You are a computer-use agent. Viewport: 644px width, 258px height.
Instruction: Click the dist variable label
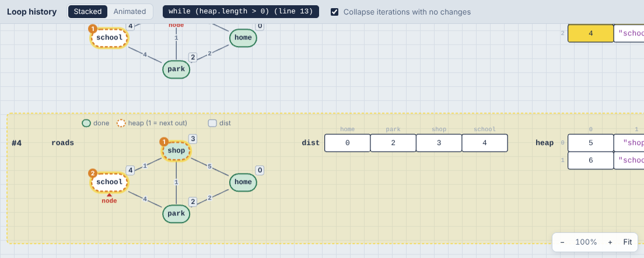click(x=311, y=143)
